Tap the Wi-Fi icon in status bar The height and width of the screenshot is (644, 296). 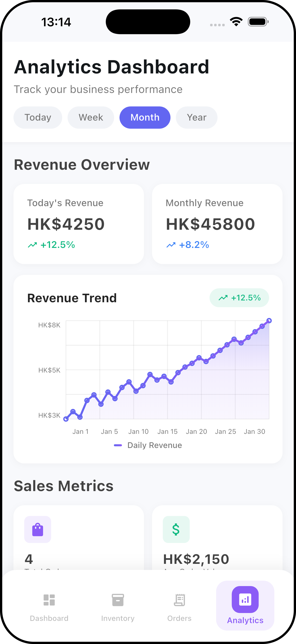(236, 22)
